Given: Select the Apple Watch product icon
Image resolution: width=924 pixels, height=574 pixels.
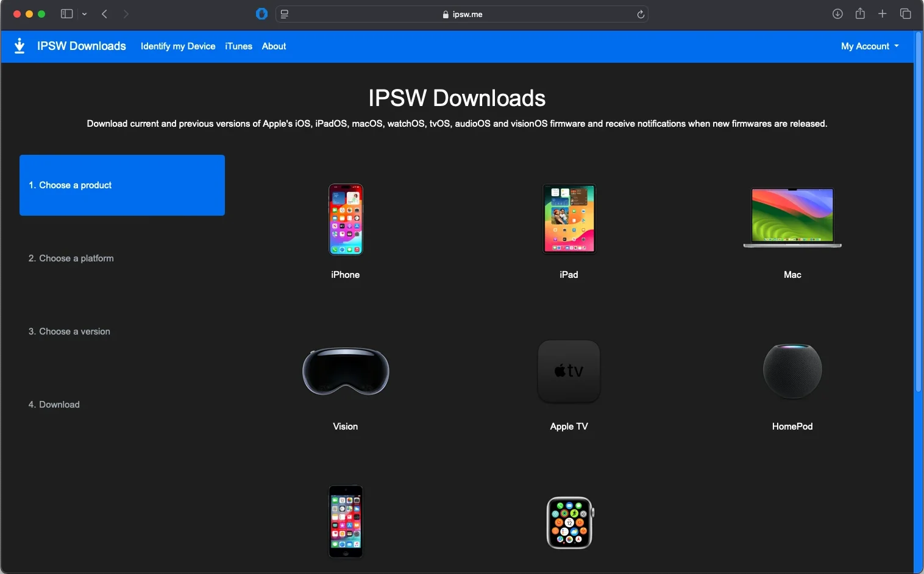Looking at the screenshot, I should click(569, 522).
